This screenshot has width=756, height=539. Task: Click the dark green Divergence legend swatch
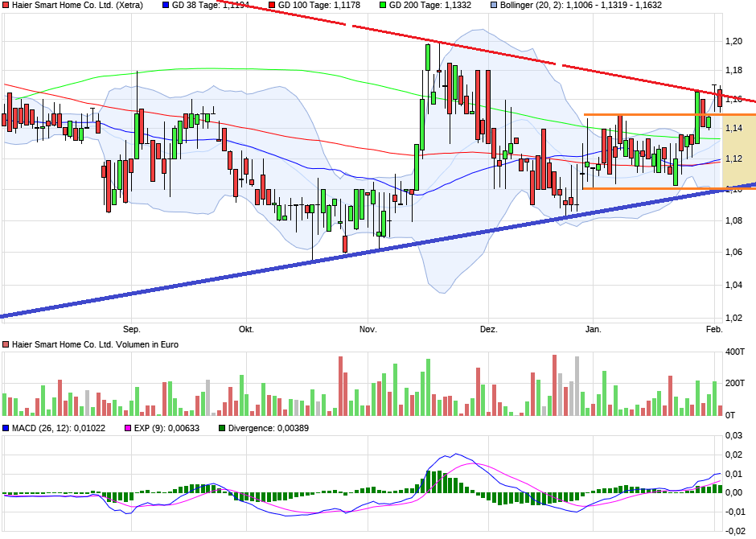tap(222, 428)
